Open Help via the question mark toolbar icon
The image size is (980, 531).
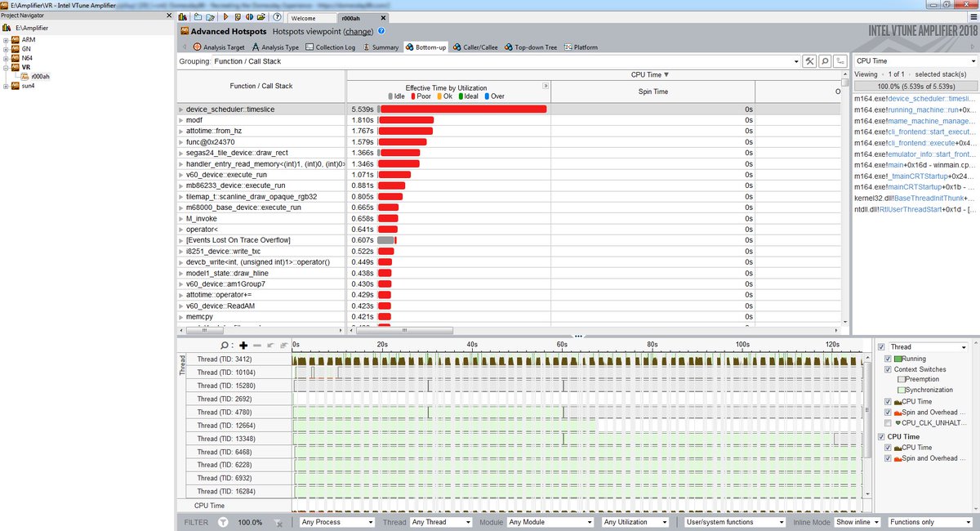(277, 17)
